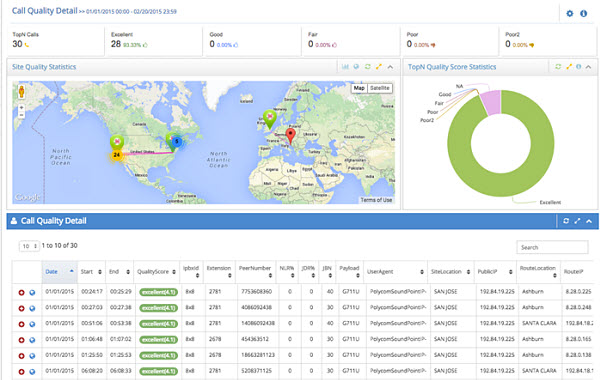Screen dimensions: 600x380
Task: Collapse the Site Quality Statistics panel
Action: coord(390,67)
